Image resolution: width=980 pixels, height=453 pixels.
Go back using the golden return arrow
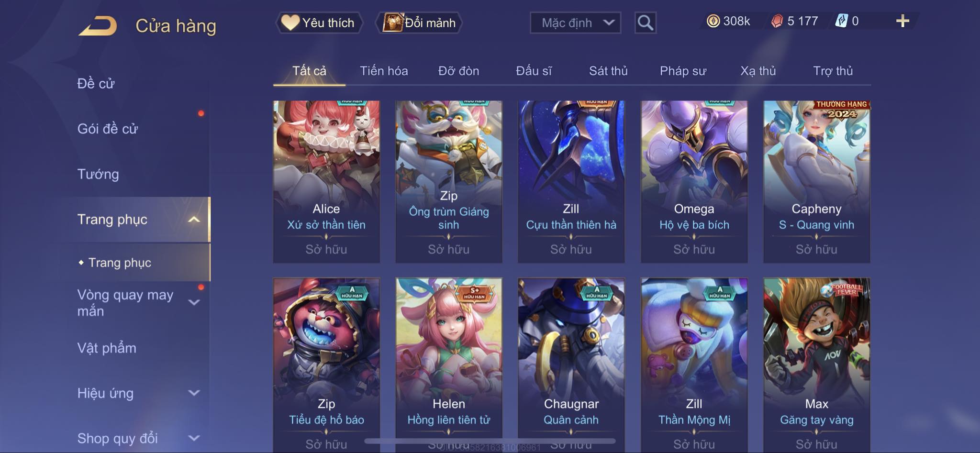[98, 26]
